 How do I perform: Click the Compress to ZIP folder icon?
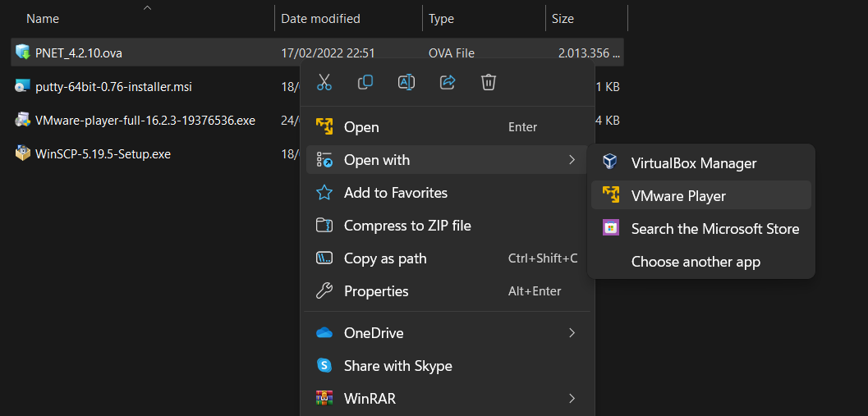tap(324, 225)
